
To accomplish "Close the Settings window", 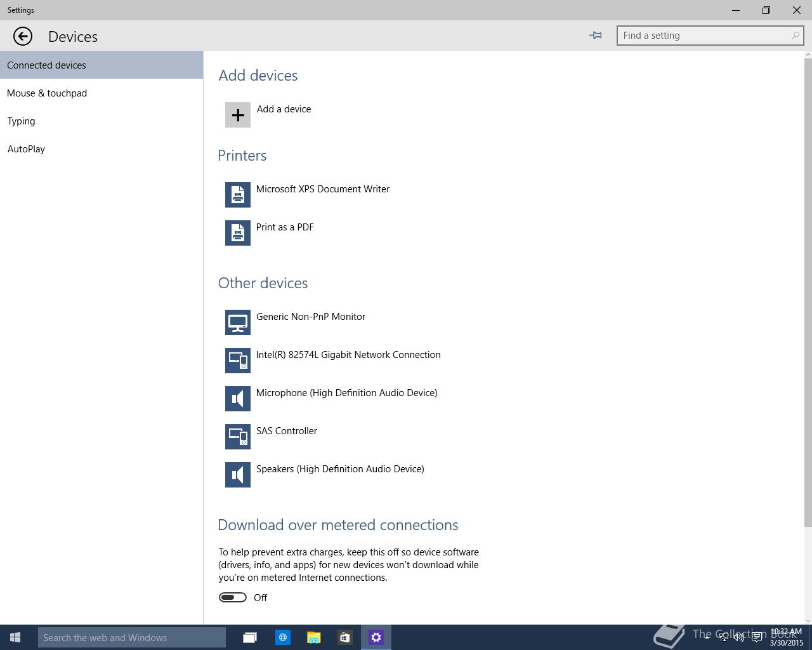I will pyautogui.click(x=797, y=10).
